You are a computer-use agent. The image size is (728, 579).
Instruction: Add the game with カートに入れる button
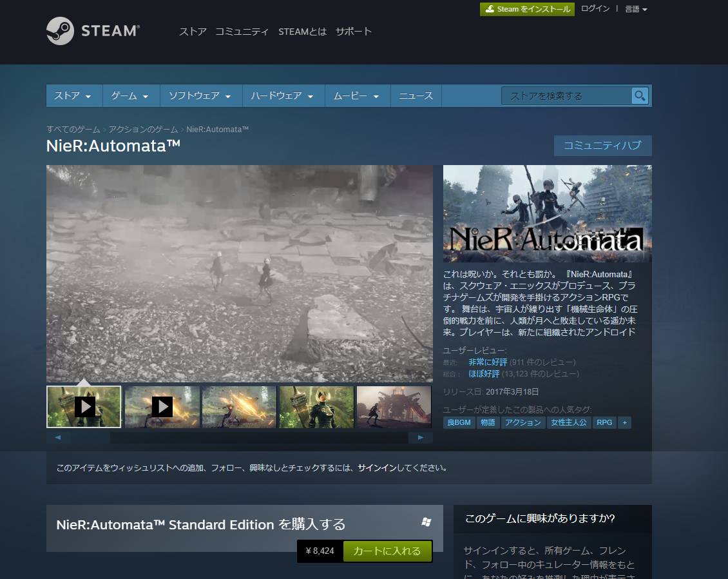[387, 551]
